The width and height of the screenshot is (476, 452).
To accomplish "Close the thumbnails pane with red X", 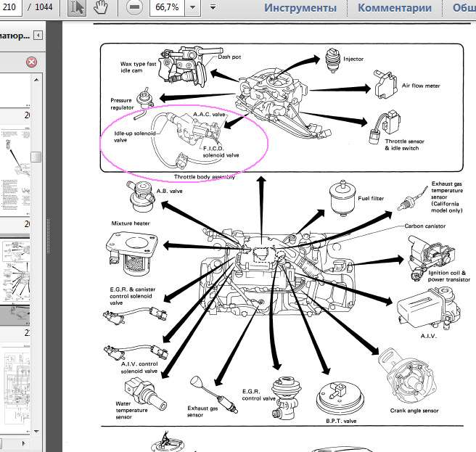I will (32, 62).
